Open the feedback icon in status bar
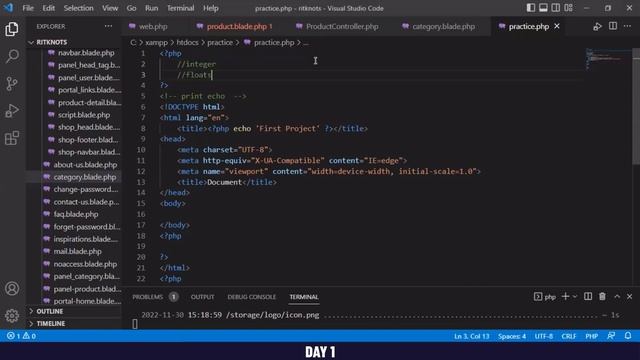This screenshot has height=360, width=640. click(611, 336)
